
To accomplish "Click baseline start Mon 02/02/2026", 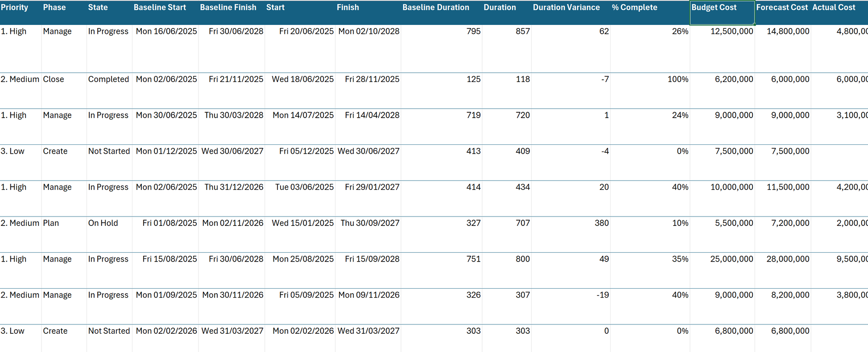I will [166, 332].
